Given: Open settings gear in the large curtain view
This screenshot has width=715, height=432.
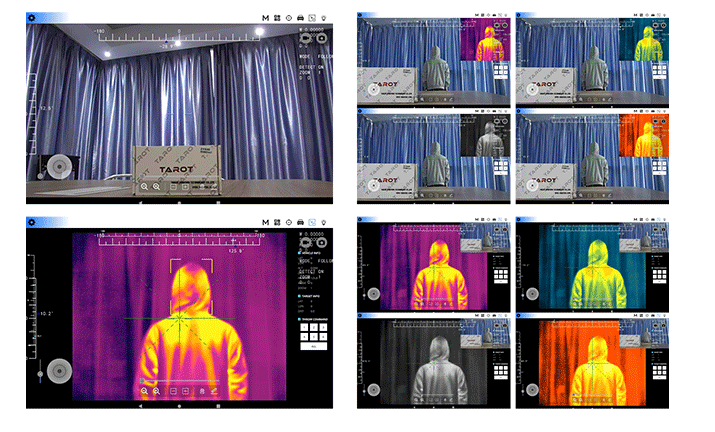Looking at the screenshot, I should click(31, 18).
